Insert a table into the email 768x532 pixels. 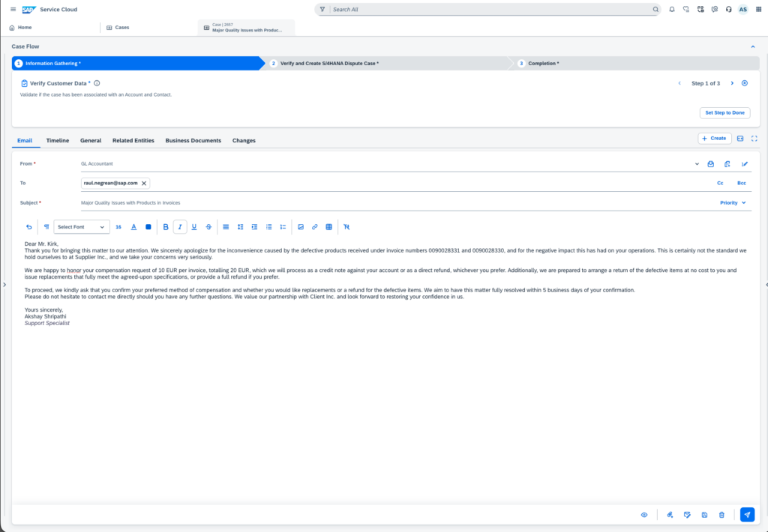pyautogui.click(x=329, y=226)
